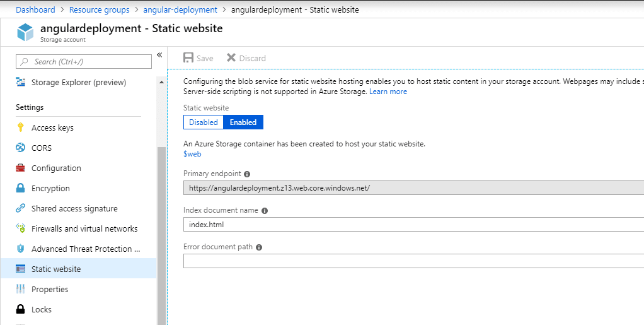
Task: Show info tooltip for Primary endpoint
Action: click(x=247, y=174)
